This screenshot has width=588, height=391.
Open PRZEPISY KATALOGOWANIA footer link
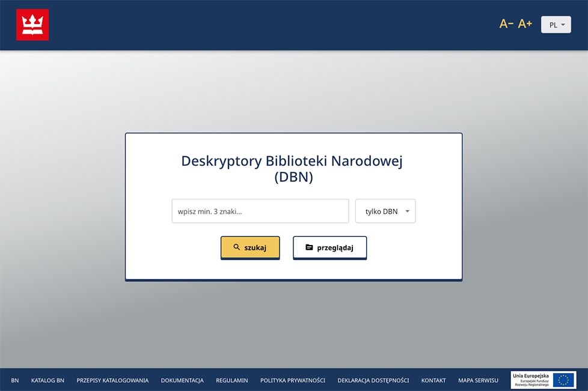tap(112, 381)
